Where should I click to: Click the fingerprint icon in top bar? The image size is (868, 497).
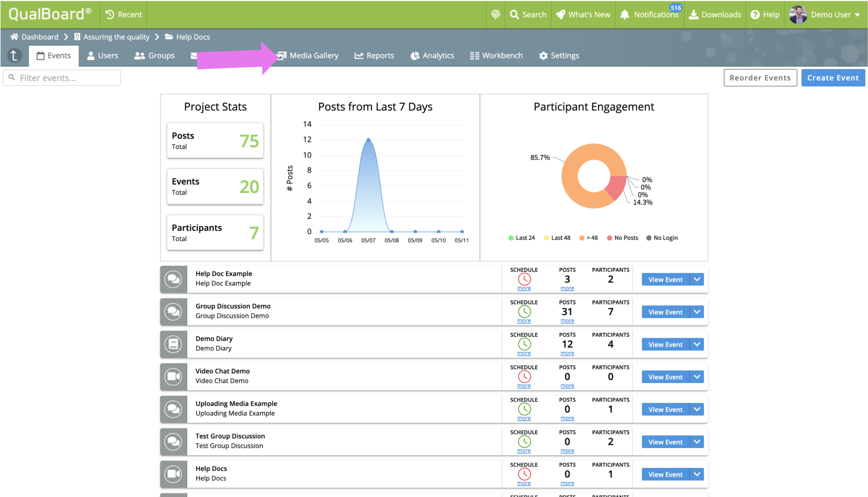pyautogui.click(x=496, y=14)
